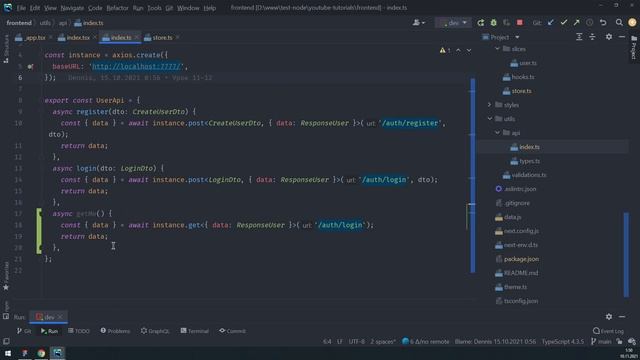
Task: Click the yellow warning indicator in editor
Action: click(x=445, y=50)
